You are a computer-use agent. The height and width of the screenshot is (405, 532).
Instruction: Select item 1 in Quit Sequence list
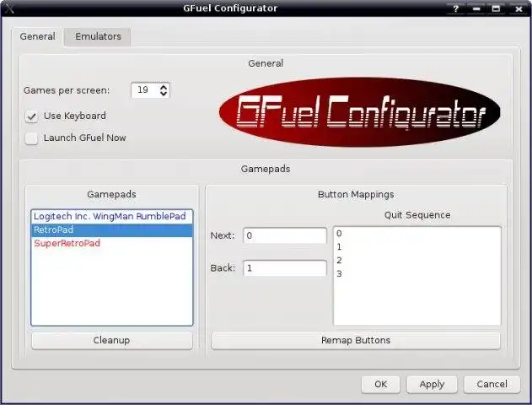417,247
